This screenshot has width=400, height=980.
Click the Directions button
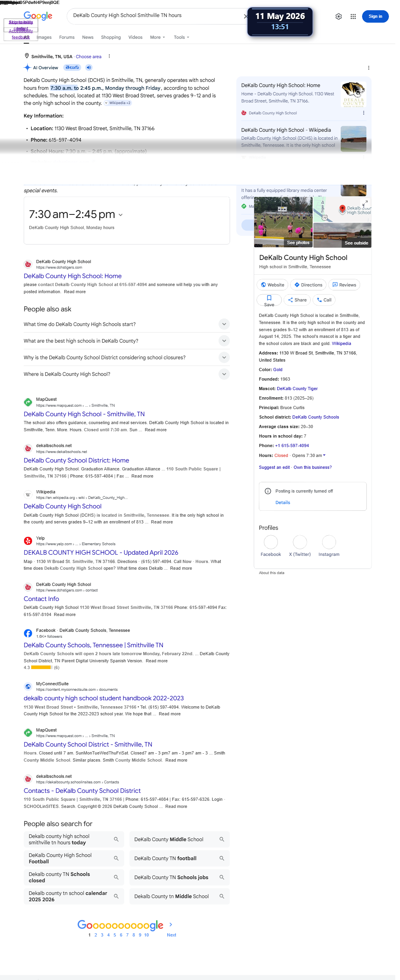308,285
